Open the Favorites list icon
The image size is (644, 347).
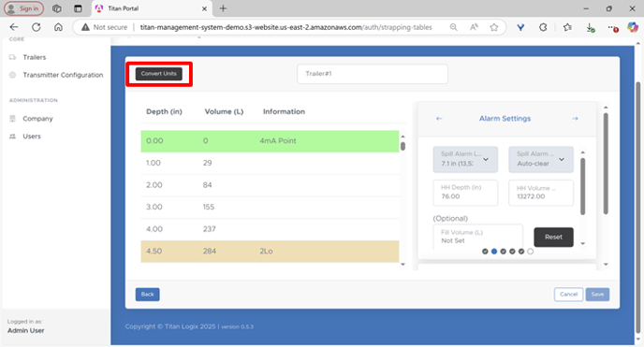567,27
